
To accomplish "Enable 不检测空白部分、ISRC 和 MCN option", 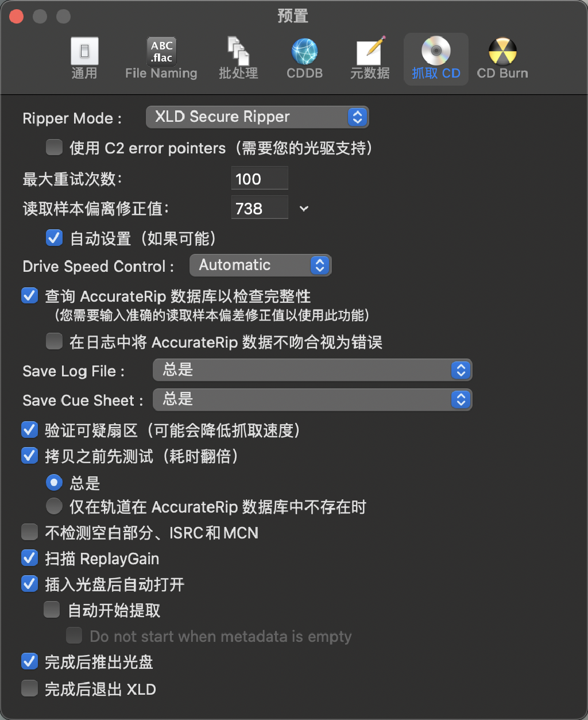I will click(x=29, y=532).
